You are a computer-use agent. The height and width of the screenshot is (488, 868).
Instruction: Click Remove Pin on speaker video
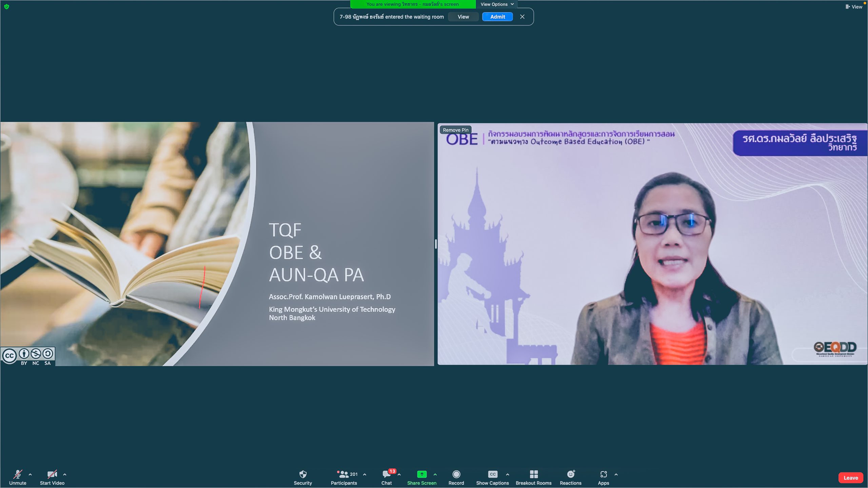[455, 130]
